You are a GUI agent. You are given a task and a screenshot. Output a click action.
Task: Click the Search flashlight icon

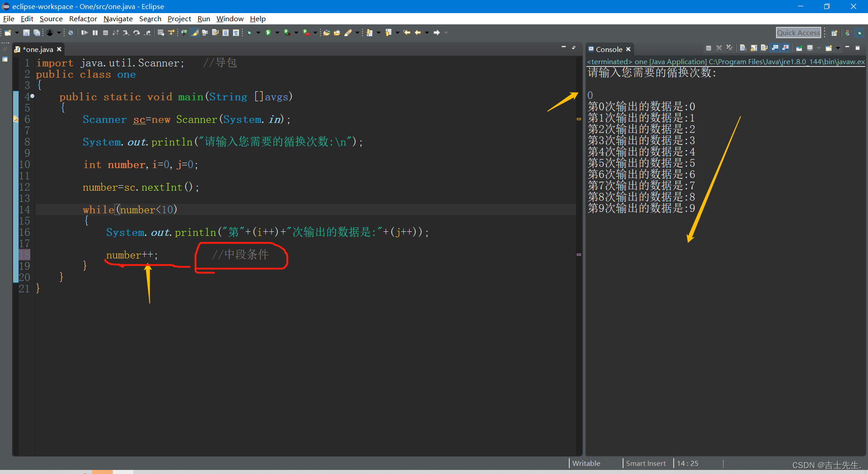click(x=348, y=33)
